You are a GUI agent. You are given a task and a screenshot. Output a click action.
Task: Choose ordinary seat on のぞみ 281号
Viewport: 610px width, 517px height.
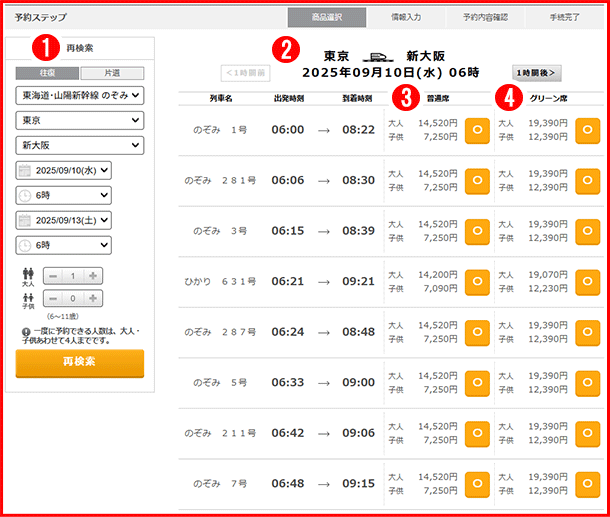click(477, 180)
